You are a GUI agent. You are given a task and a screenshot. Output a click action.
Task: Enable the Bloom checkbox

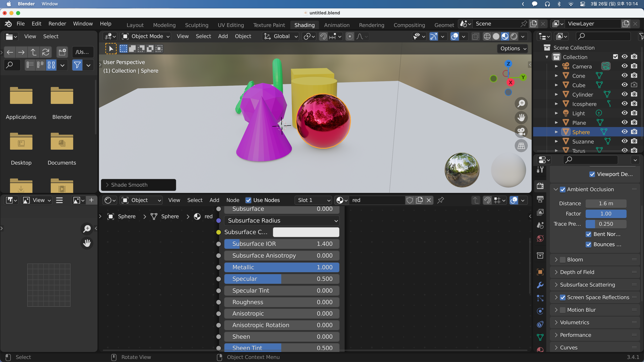pyautogui.click(x=562, y=260)
